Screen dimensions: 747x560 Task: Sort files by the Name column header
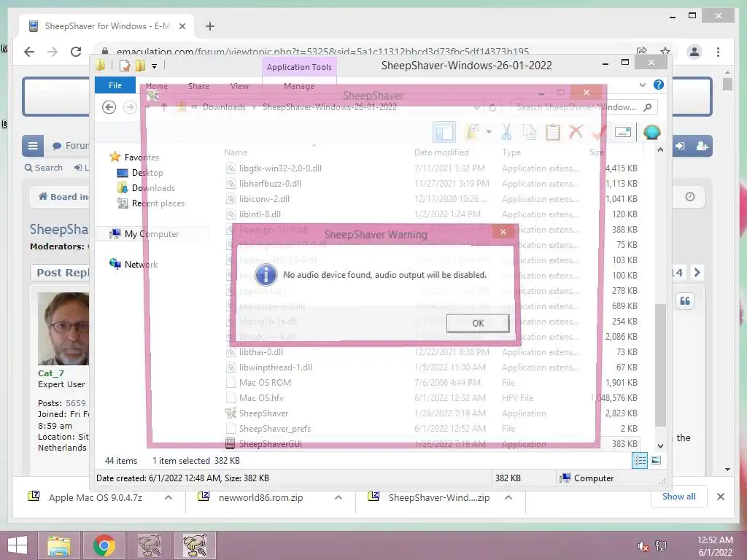click(x=236, y=152)
